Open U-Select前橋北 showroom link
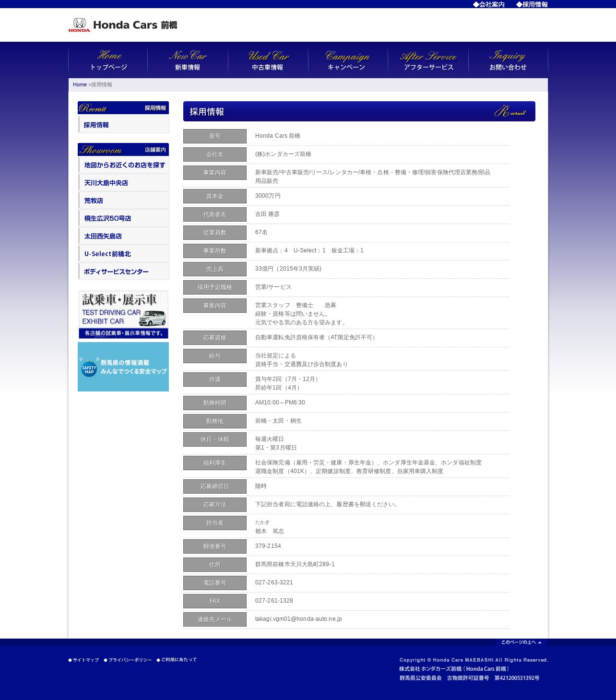Image resolution: width=616 pixels, height=700 pixels. click(123, 254)
